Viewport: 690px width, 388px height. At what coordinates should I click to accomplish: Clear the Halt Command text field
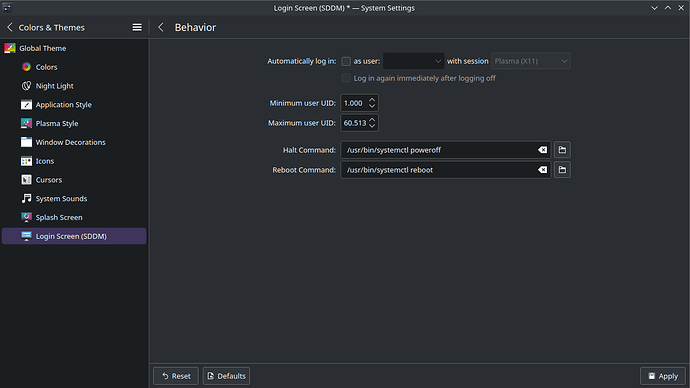coord(542,150)
